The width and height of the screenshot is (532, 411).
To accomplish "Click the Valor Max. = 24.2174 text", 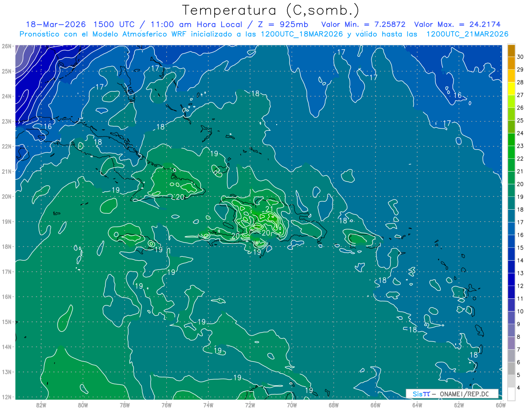I will coord(458,24).
